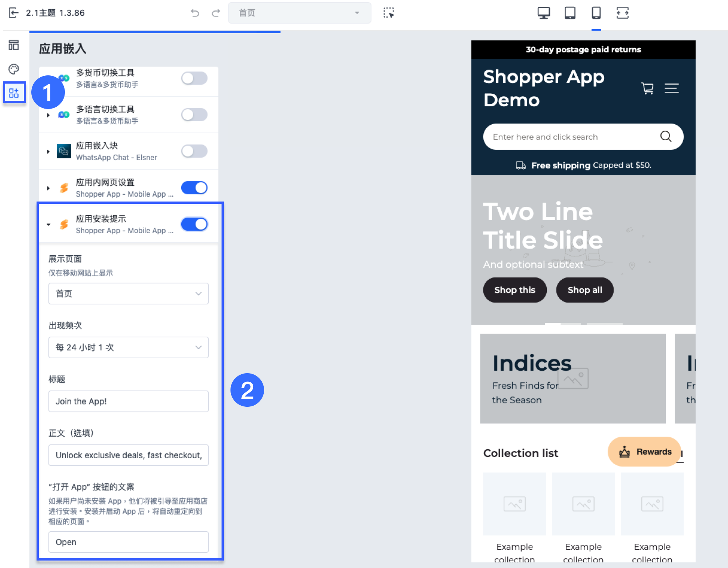Click the 30-day postage paid returns banner
Screen dimensions: 728x568
pos(583,50)
